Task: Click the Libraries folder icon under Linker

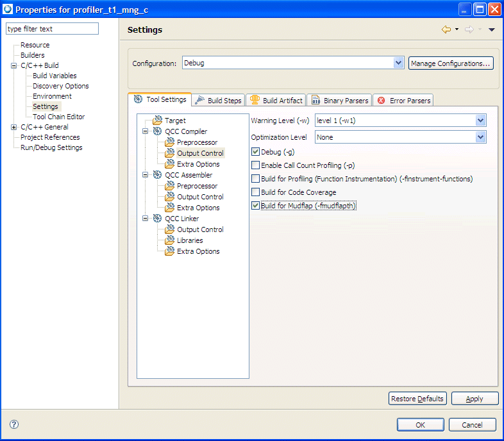Action: pos(170,240)
